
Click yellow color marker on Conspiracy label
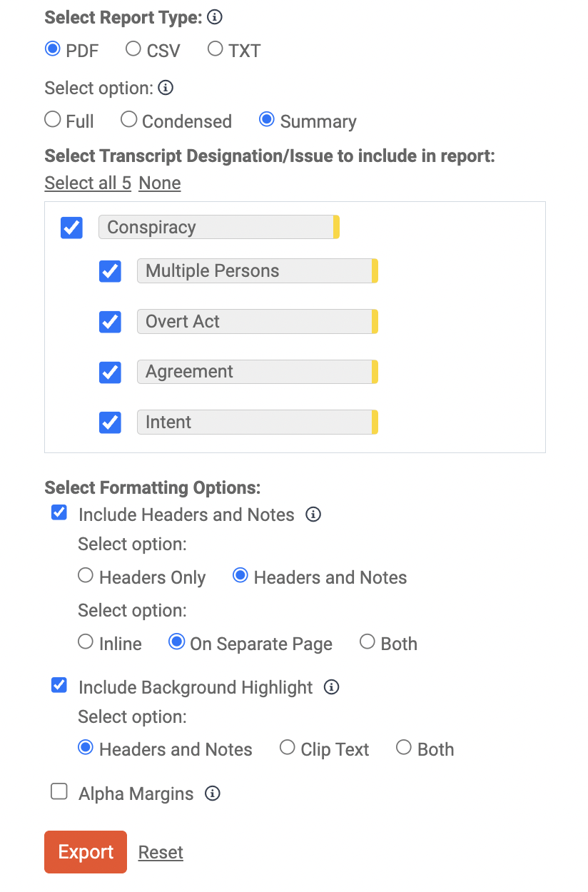pyautogui.click(x=336, y=228)
